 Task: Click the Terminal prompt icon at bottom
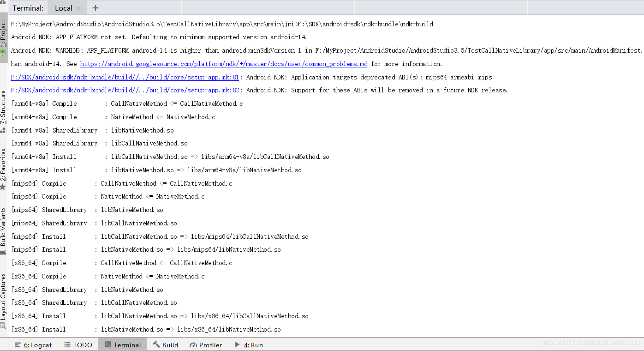coord(108,345)
